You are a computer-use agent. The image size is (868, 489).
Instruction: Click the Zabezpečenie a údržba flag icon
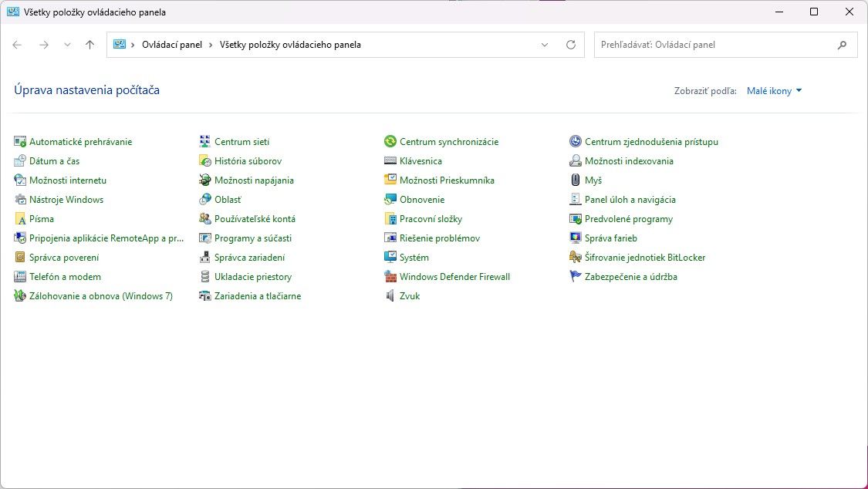[x=575, y=277]
